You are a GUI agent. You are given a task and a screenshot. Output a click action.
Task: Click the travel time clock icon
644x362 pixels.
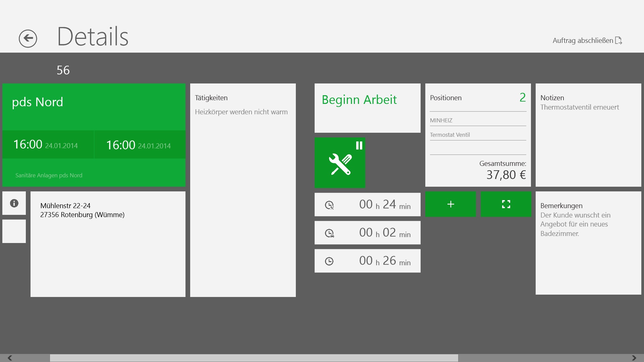[329, 233]
